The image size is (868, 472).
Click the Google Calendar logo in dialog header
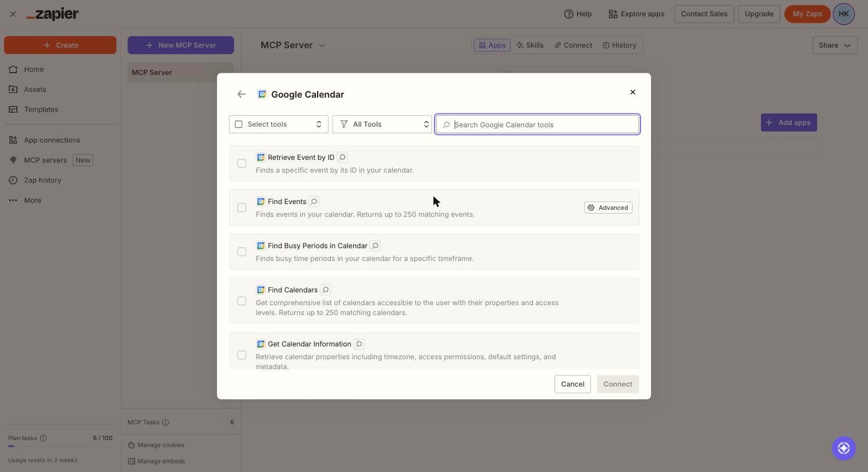pos(262,94)
